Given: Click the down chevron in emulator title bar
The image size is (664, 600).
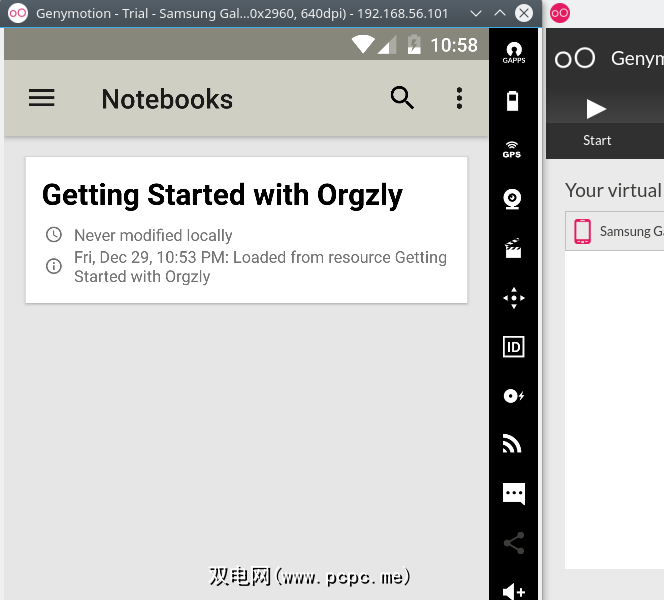Looking at the screenshot, I should (x=476, y=14).
